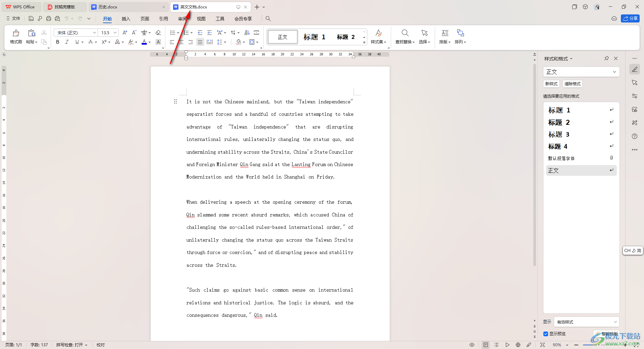Decrease paragraph indent
Viewport: 644px width, 349px height.
200,33
